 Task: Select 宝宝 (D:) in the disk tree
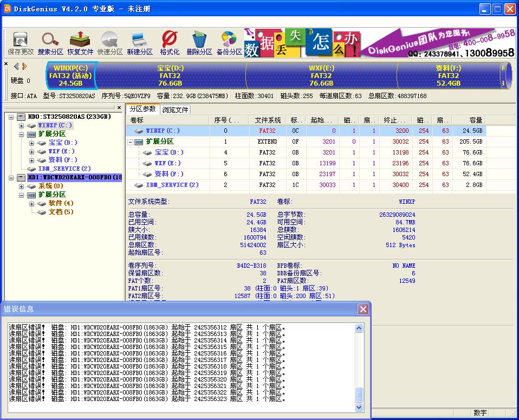pyautogui.click(x=63, y=143)
